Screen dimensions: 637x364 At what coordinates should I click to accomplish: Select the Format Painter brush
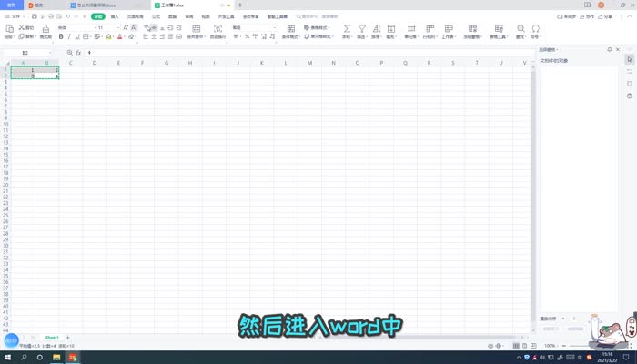pyautogui.click(x=45, y=28)
